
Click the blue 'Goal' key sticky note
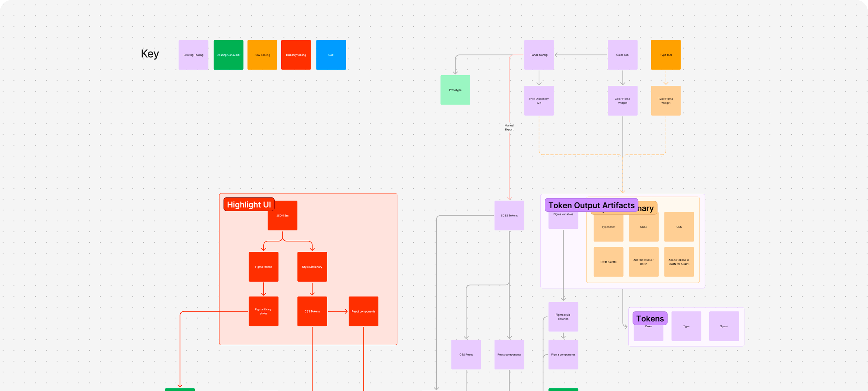tap(331, 55)
